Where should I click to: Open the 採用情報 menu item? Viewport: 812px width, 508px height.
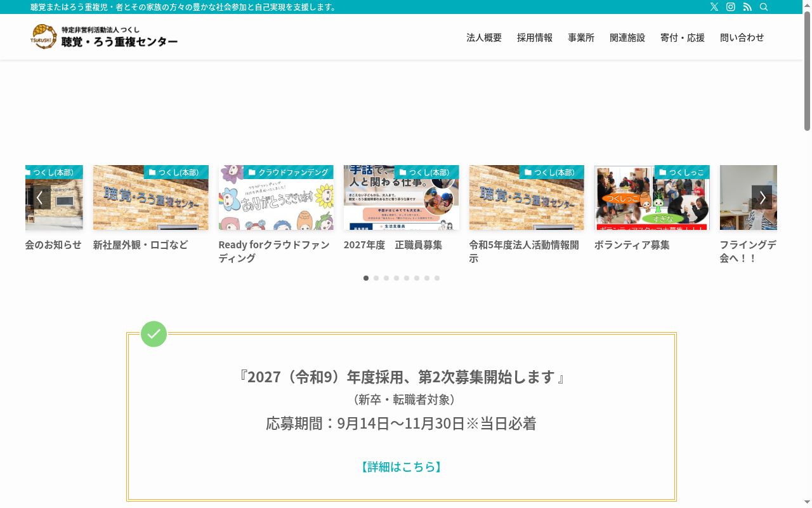point(535,37)
